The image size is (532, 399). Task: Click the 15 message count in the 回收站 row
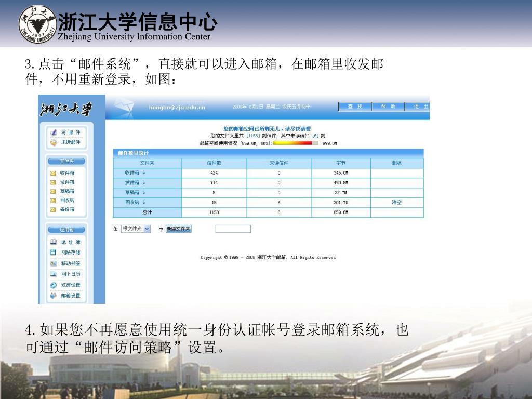click(x=214, y=202)
